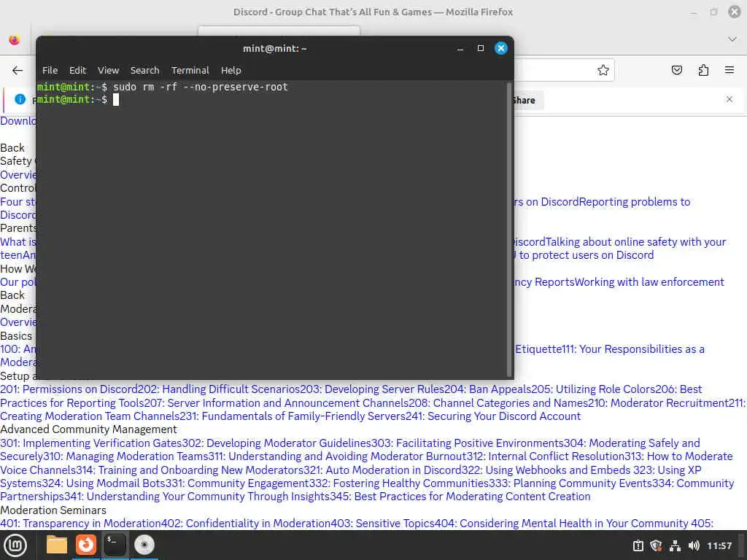Screen dimensions: 747x560
Task: Open the Terminal View menu
Action: point(108,70)
